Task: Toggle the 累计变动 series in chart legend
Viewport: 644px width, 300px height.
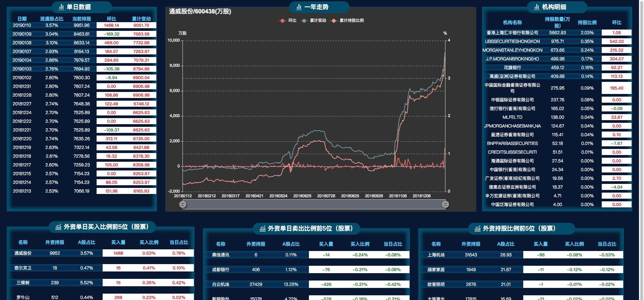Action: click(314, 20)
